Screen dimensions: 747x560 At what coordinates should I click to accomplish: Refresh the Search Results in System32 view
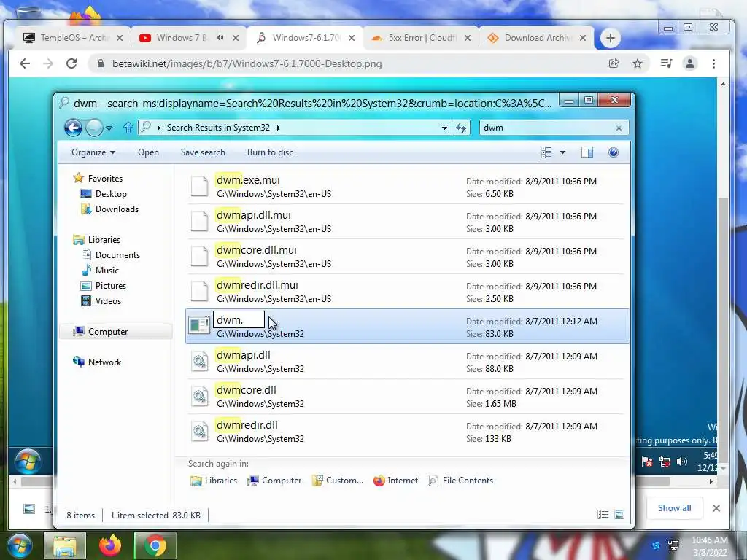[461, 128]
